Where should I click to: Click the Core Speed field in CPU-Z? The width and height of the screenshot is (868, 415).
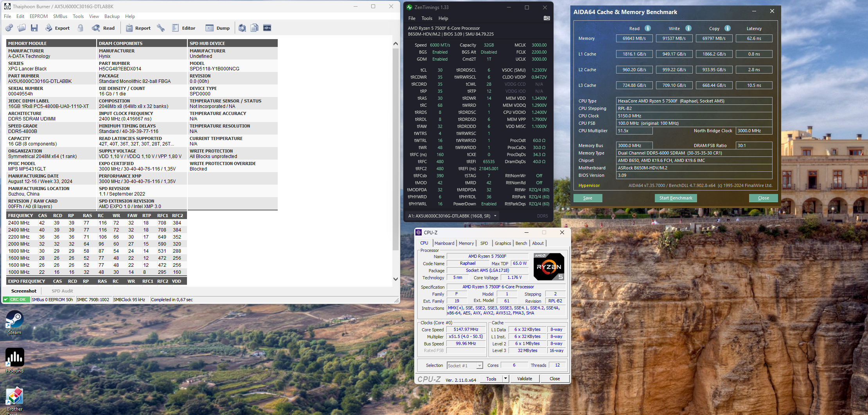[x=466, y=329]
